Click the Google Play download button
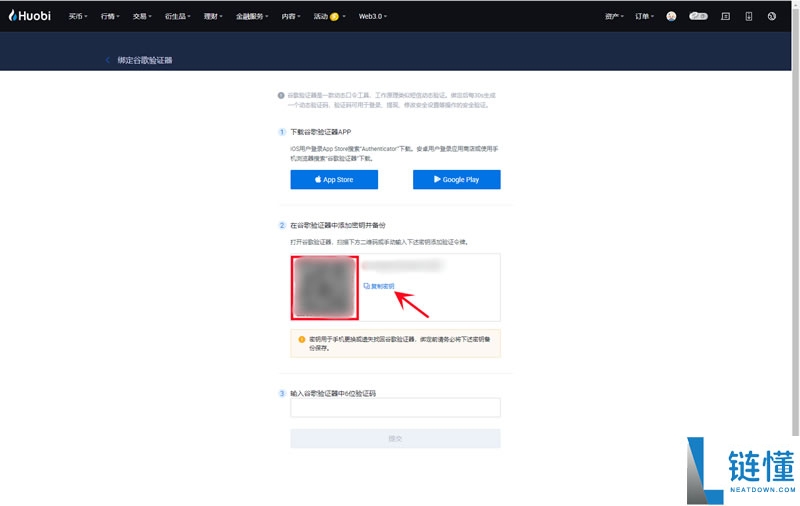 pos(457,180)
